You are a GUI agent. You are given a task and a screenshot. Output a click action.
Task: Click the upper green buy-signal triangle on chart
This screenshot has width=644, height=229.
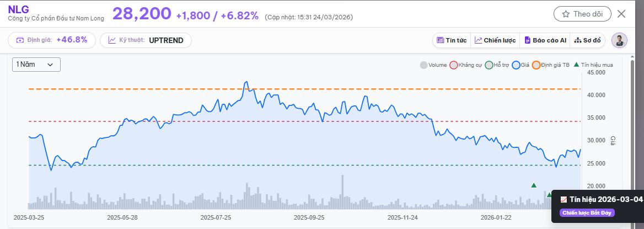tap(534, 185)
